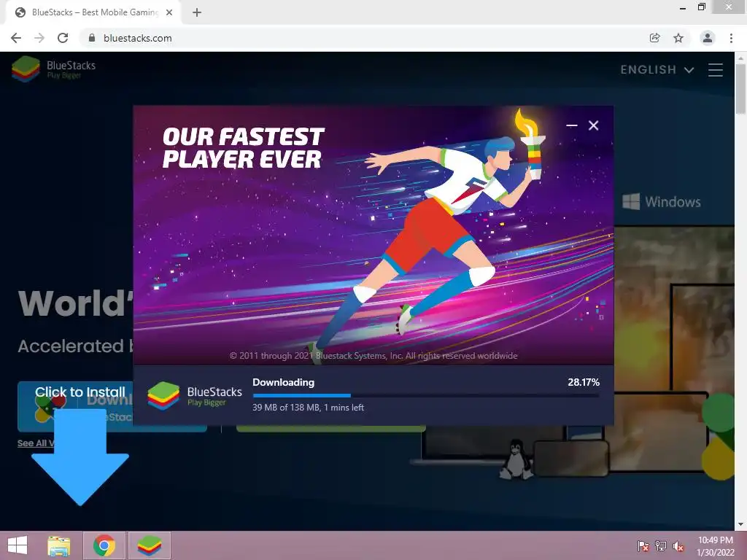Viewport: 747px width, 560px height.
Task: Click the browser forward arrow
Action: pos(39,38)
